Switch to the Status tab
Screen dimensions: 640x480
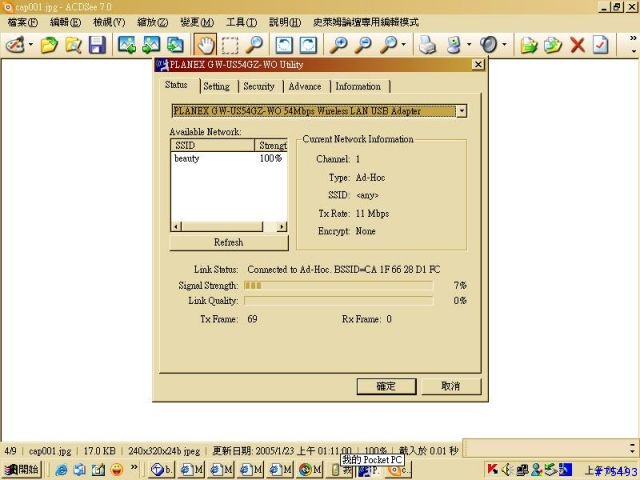176,85
